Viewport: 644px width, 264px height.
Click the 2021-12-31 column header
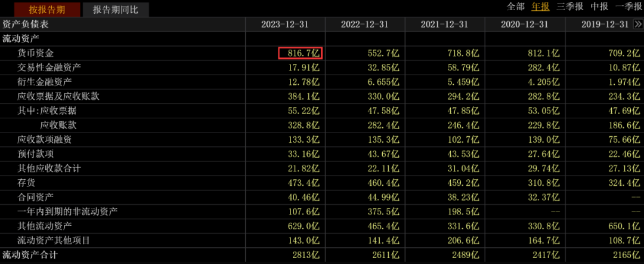(x=444, y=24)
